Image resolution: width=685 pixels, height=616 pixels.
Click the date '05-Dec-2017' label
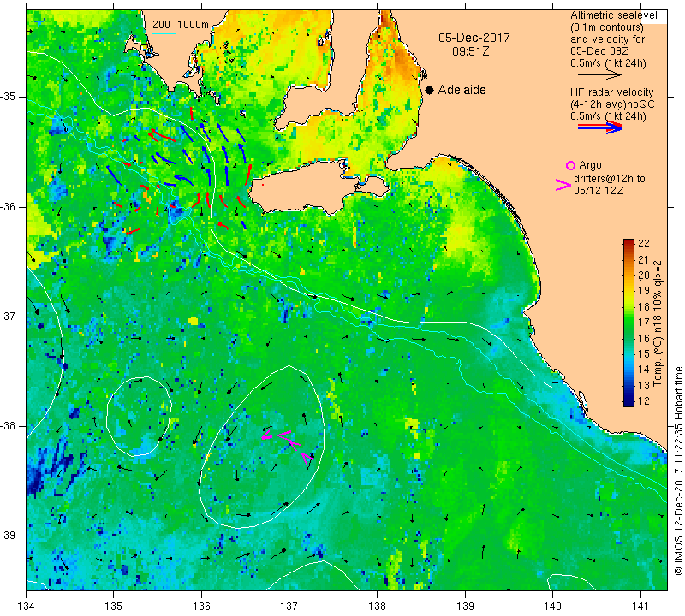tap(474, 38)
